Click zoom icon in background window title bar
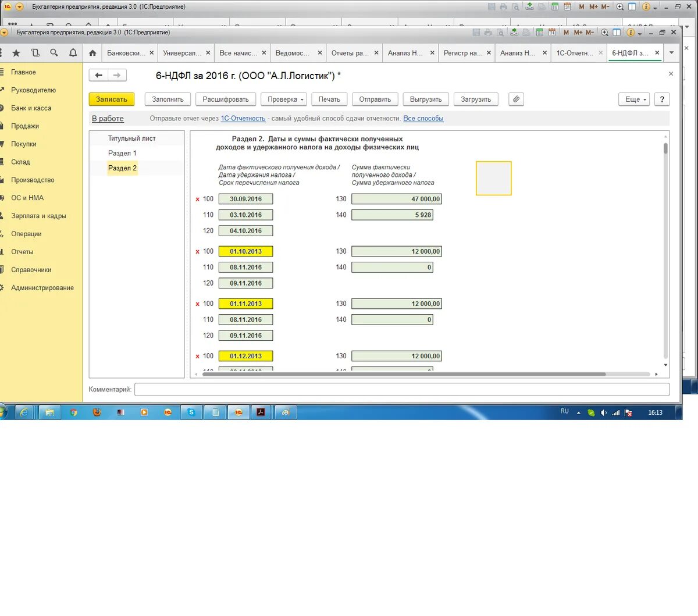This screenshot has width=698, height=616. (620, 7)
